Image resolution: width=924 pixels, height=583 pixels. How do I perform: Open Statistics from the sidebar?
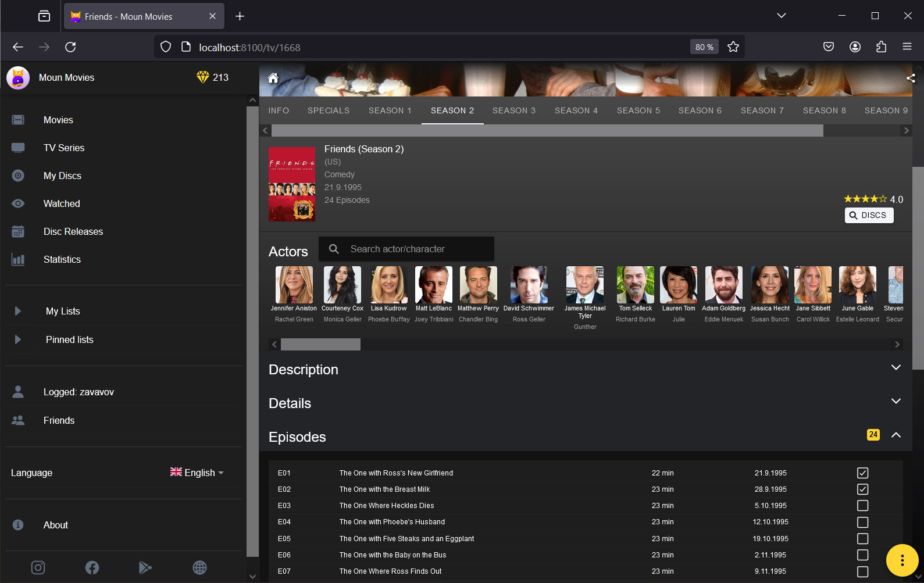tap(62, 259)
